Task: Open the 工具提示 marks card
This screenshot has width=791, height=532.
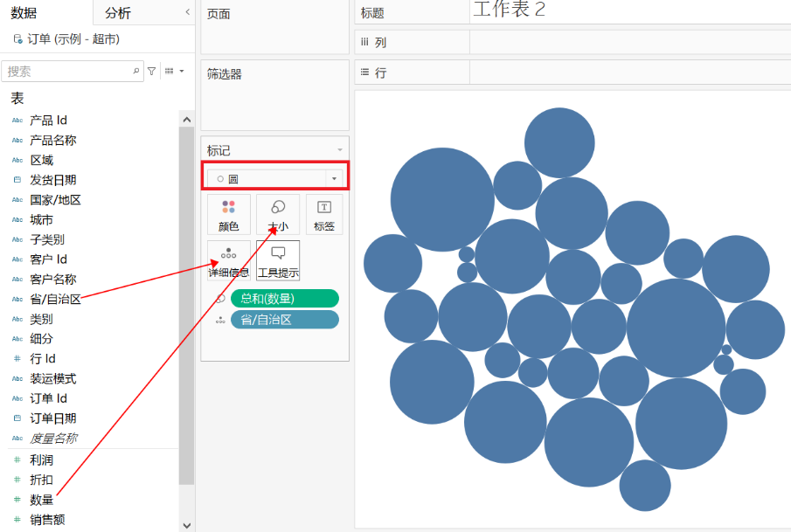Action: (278, 260)
